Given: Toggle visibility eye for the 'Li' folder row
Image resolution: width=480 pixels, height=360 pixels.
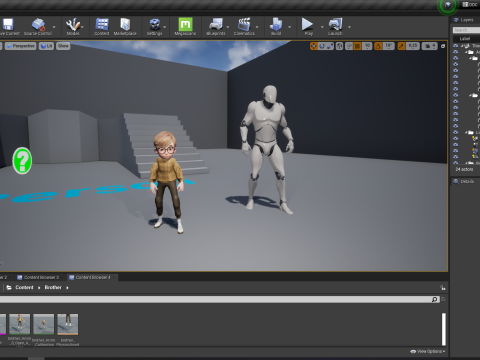Looking at the screenshot, I should tap(456, 132).
